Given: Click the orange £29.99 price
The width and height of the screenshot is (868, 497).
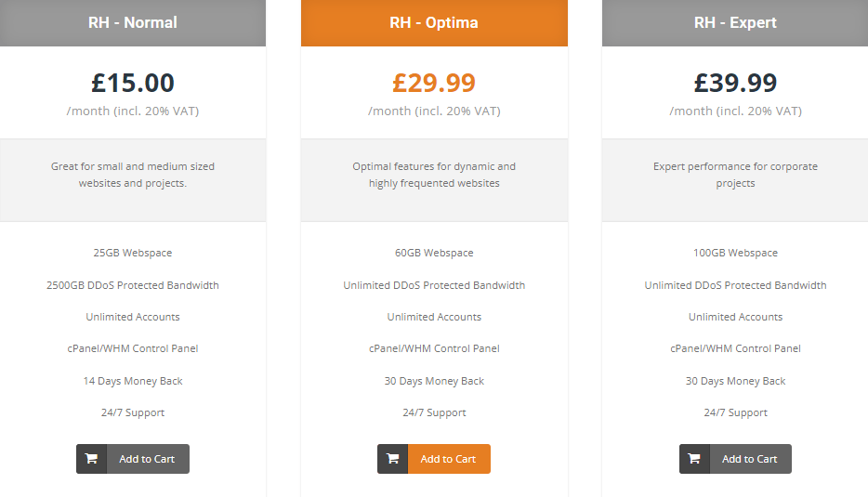Looking at the screenshot, I should point(434,83).
